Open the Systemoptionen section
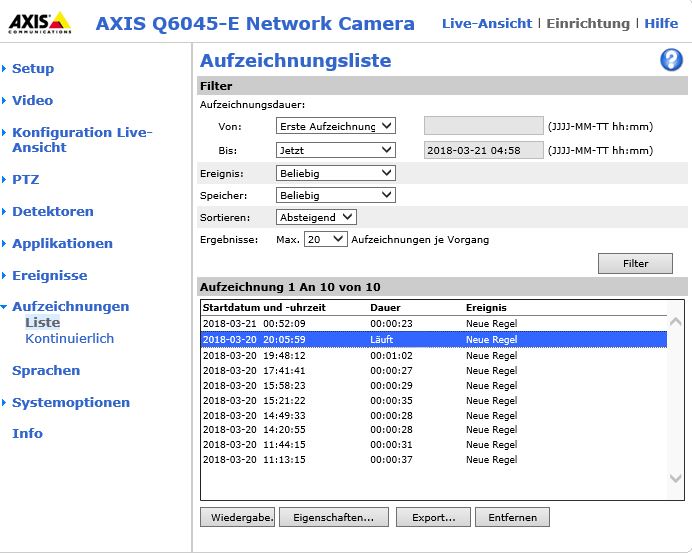 [x=70, y=403]
